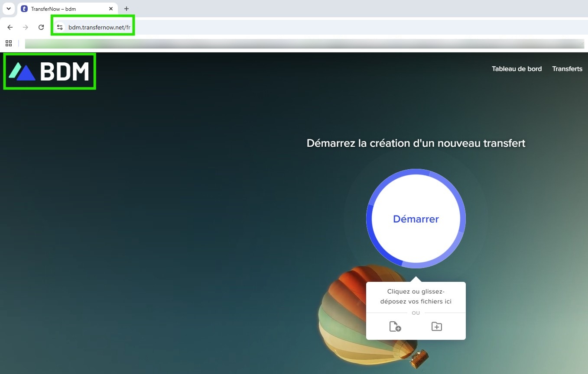Click the text 'Cliquez ou glissez-déposez vos fichiers ici'
588x374 pixels.
click(x=416, y=296)
